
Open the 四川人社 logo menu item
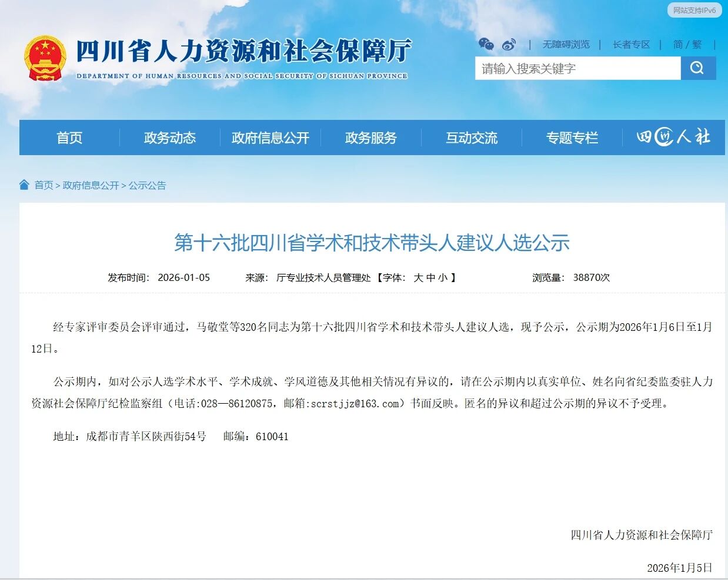tap(673, 138)
